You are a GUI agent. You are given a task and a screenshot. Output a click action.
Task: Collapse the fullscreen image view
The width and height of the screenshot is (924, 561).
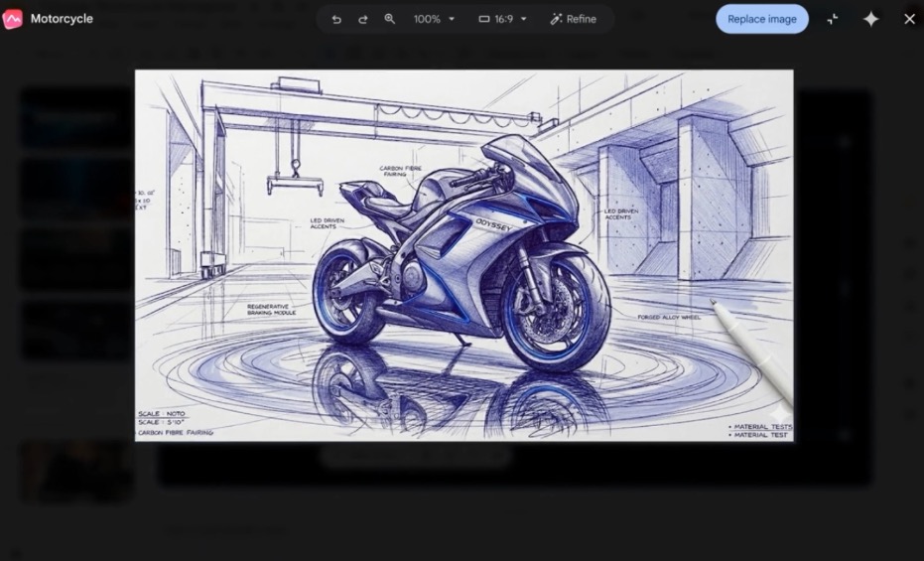click(832, 19)
